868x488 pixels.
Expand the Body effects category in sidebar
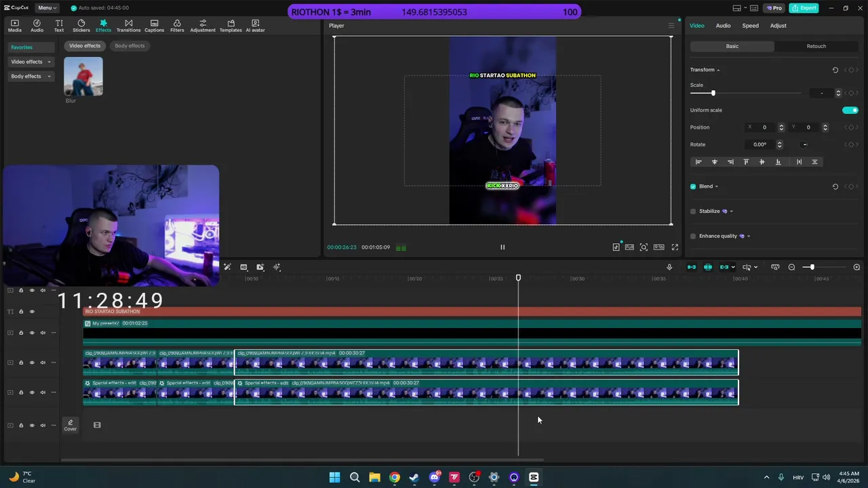pyautogui.click(x=31, y=77)
